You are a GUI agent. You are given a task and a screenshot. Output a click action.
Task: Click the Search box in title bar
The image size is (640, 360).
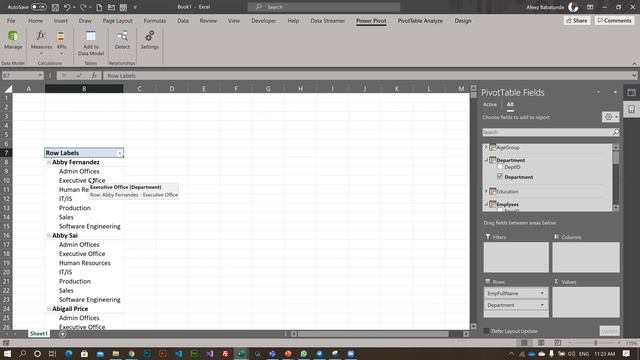tap(324, 7)
